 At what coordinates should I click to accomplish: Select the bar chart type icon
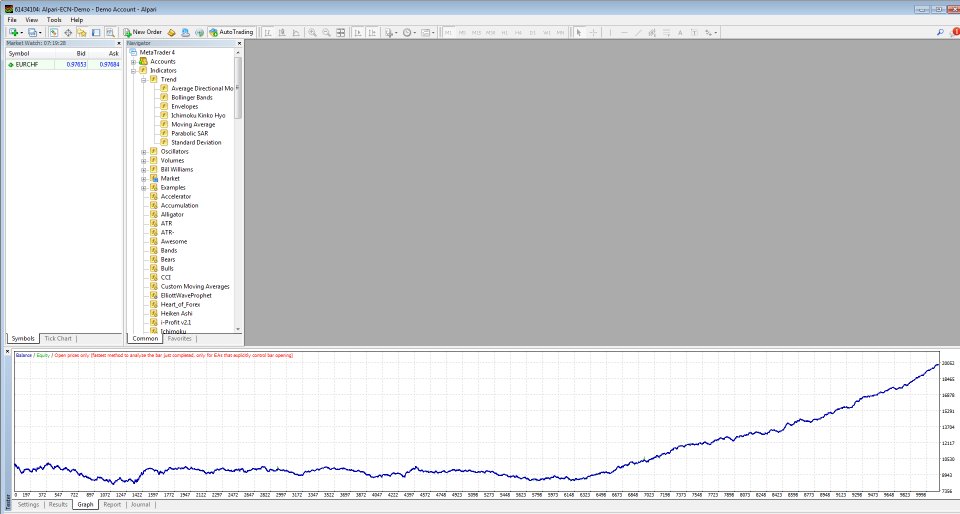[x=268, y=32]
